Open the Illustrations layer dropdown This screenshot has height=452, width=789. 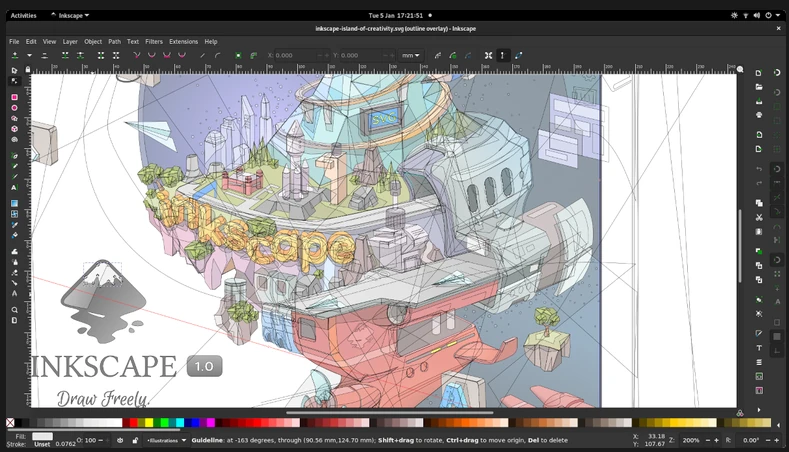(x=166, y=440)
